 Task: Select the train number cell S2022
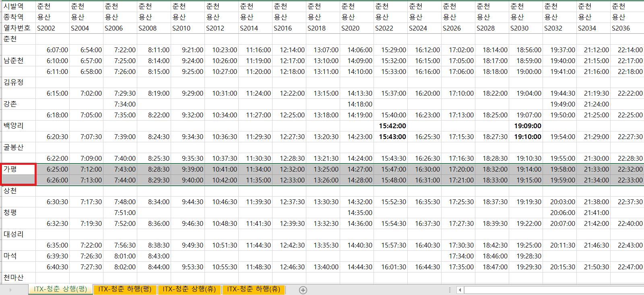click(x=390, y=28)
